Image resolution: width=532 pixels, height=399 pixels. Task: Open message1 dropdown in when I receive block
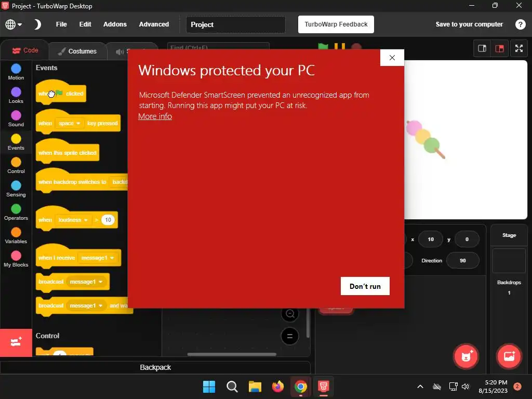click(x=98, y=258)
